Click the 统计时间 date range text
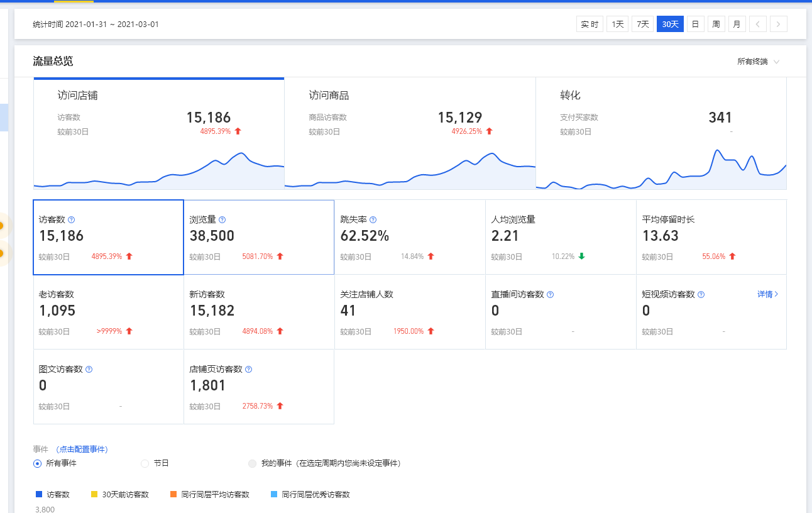 tap(96, 25)
